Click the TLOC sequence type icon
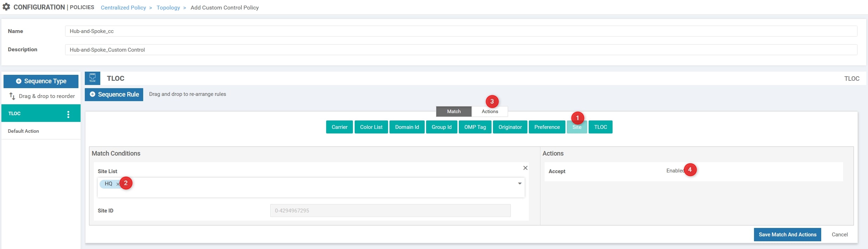Screen dimensions: 868x249 (x=93, y=78)
